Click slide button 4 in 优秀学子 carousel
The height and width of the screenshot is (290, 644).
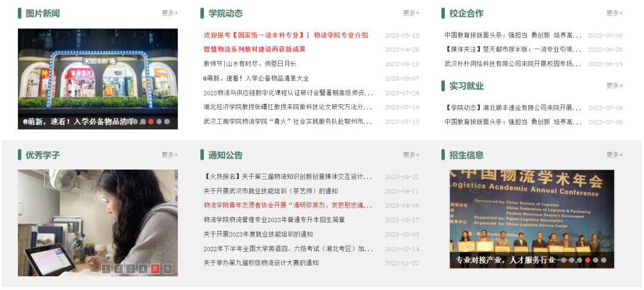tap(143, 269)
